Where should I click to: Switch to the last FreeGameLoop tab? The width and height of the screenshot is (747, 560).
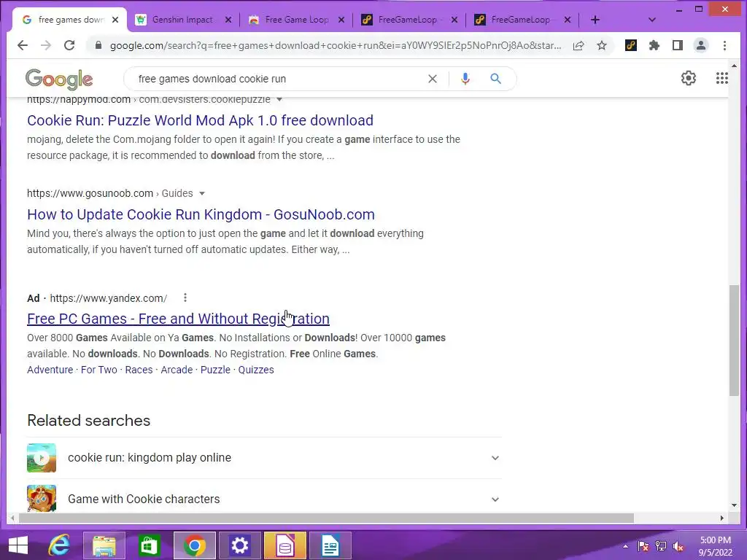522,20
